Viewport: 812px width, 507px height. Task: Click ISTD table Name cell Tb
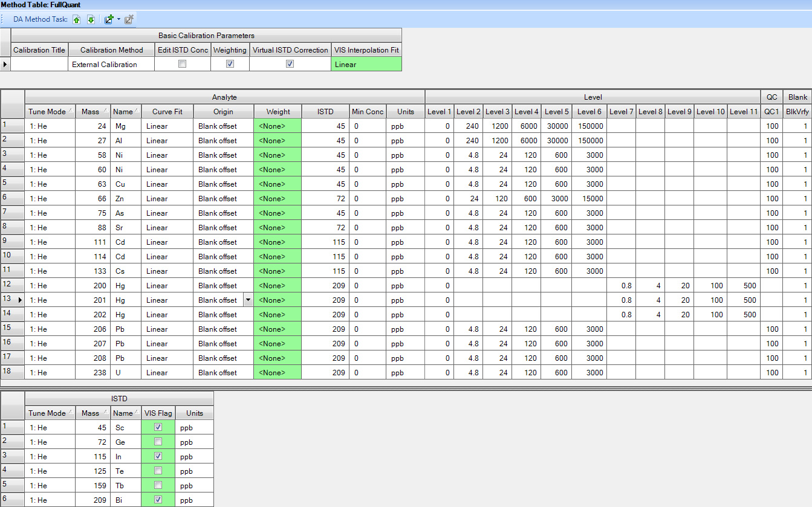126,485
